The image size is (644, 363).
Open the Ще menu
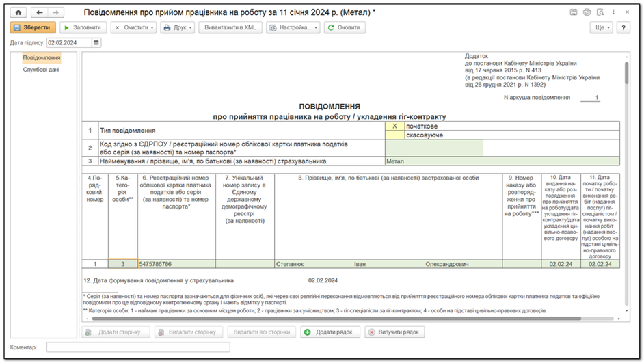602,27
